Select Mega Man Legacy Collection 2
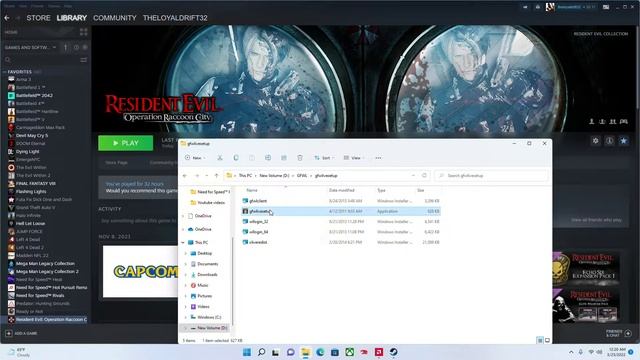Image resolution: width=640 pixels, height=360 pixels. [x=47, y=271]
